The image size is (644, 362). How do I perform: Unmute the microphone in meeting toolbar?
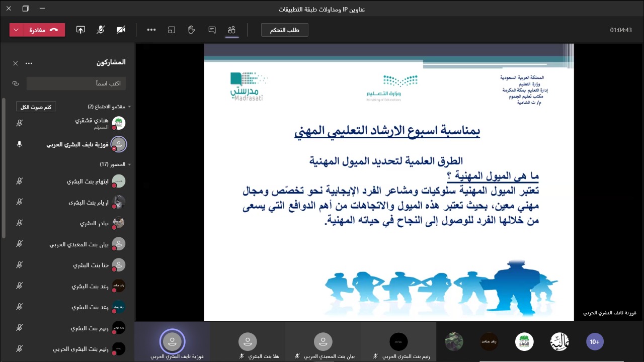pos(101,30)
